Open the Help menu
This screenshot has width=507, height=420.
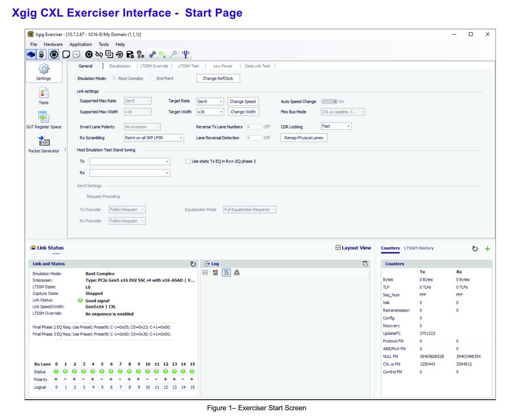(x=120, y=44)
